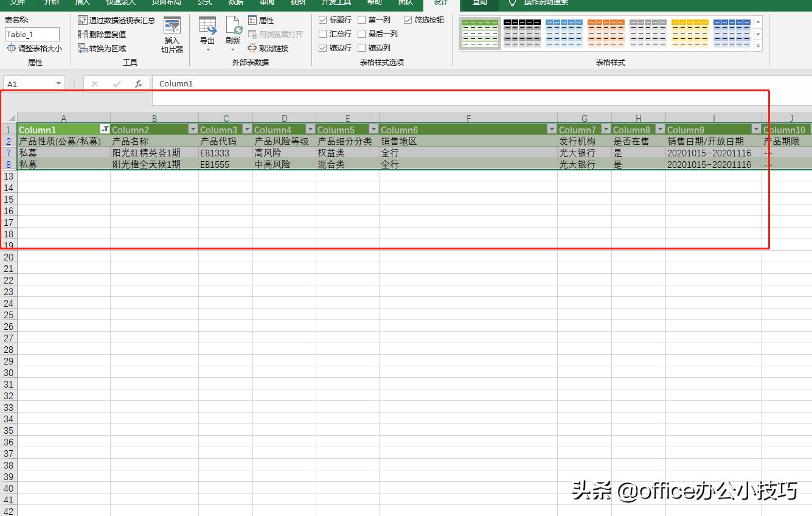Refresh table data with 刷新
812x516 pixels.
click(x=233, y=34)
